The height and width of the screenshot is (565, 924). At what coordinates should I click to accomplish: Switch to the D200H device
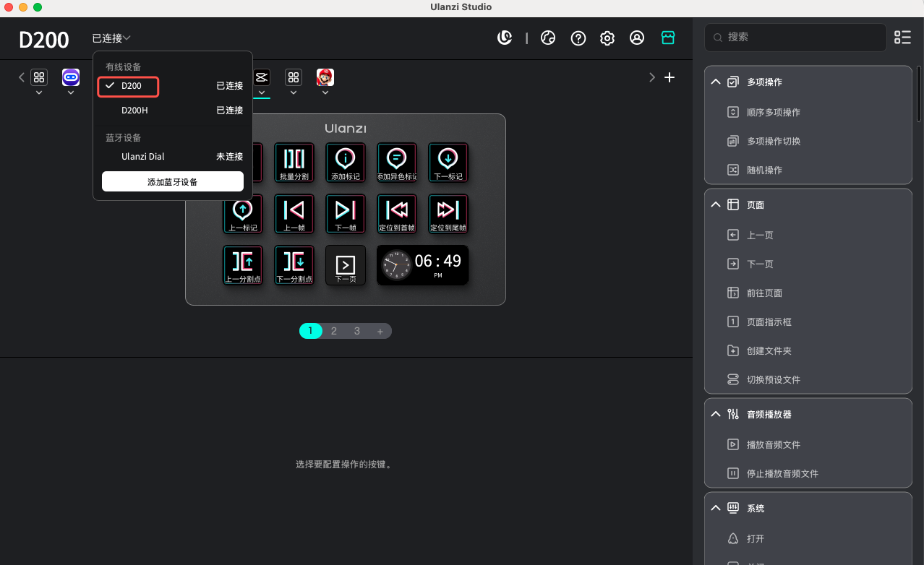pyautogui.click(x=134, y=111)
